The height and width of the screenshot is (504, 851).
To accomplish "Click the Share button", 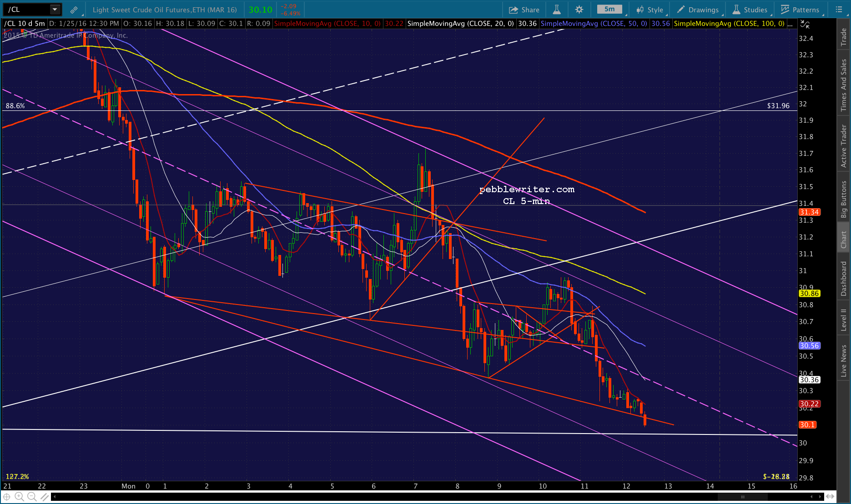I will coord(524,10).
